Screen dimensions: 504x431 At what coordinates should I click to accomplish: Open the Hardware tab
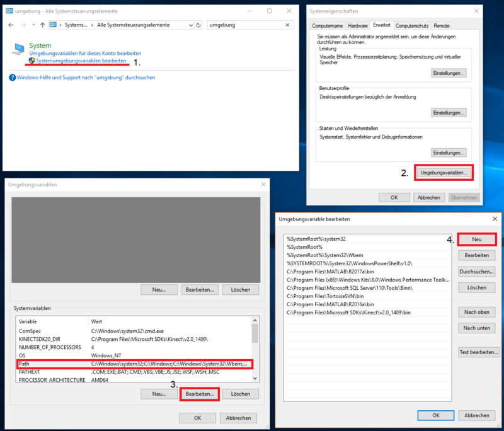tap(358, 26)
